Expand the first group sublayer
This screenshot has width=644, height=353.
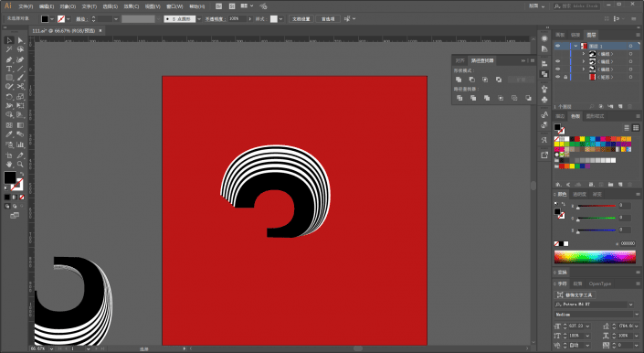point(583,54)
